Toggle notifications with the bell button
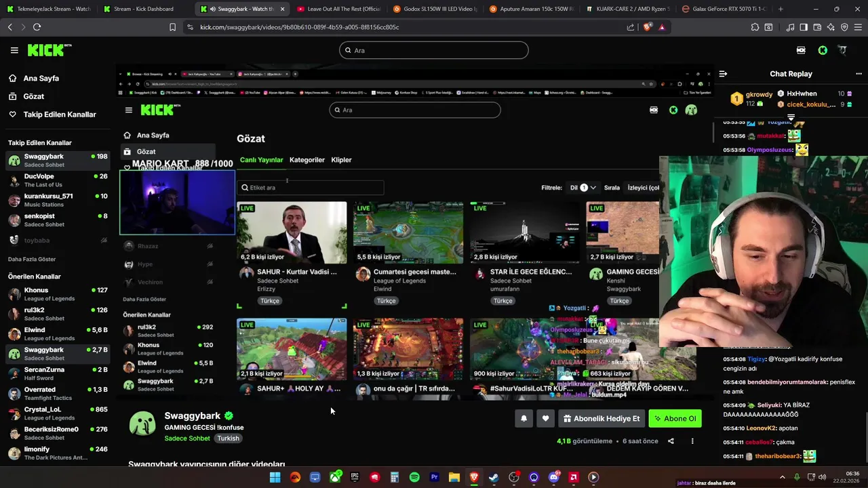 pyautogui.click(x=524, y=418)
